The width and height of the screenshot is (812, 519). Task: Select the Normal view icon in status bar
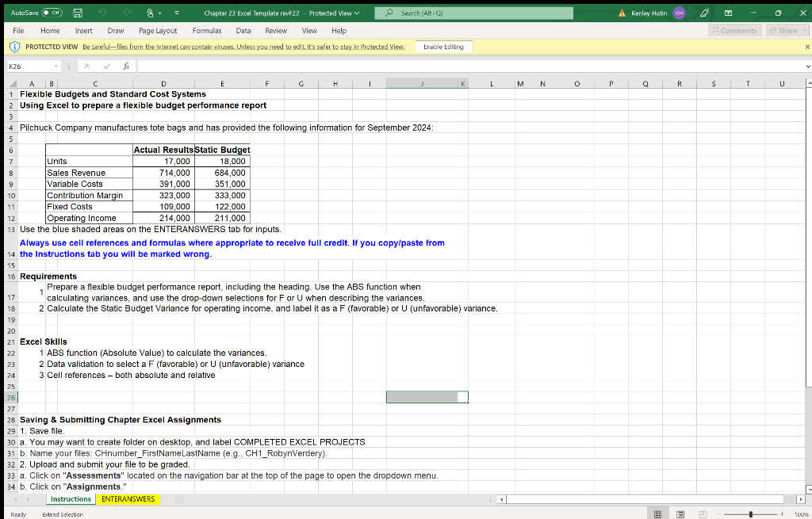[657, 513]
